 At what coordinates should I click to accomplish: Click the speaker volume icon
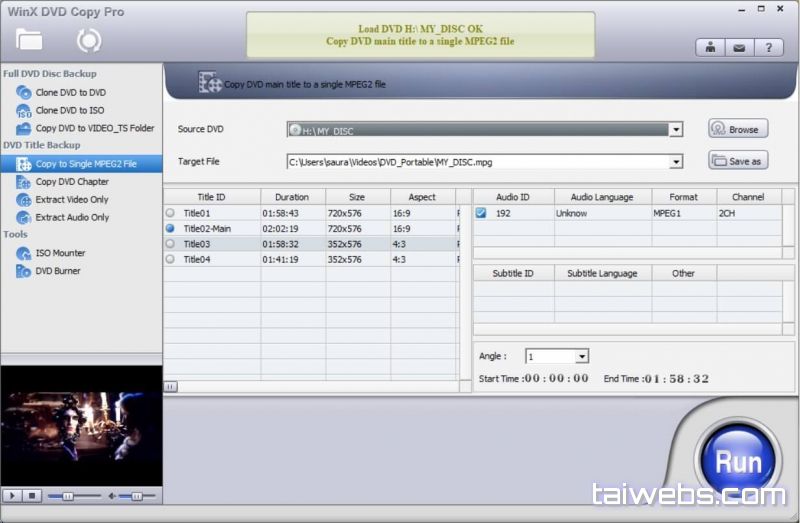112,495
